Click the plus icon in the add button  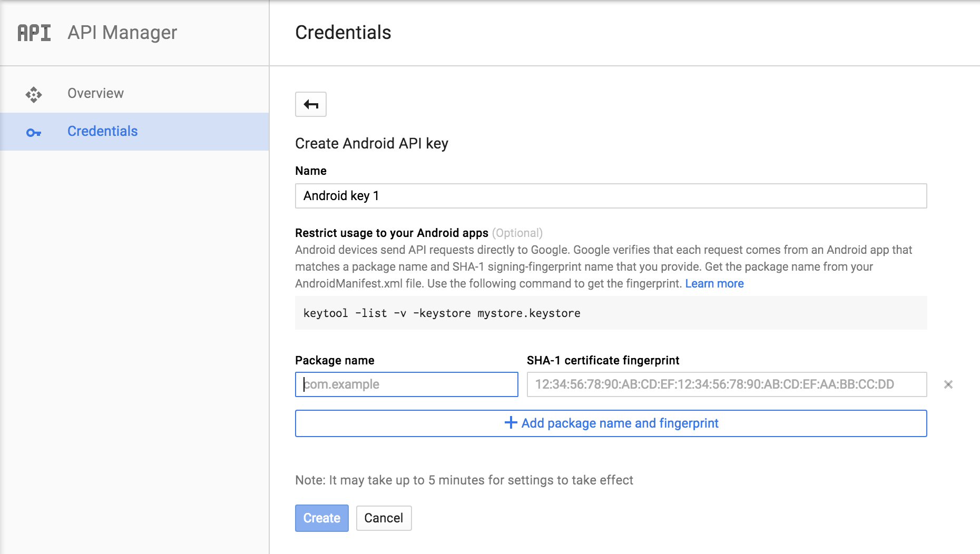[511, 423]
